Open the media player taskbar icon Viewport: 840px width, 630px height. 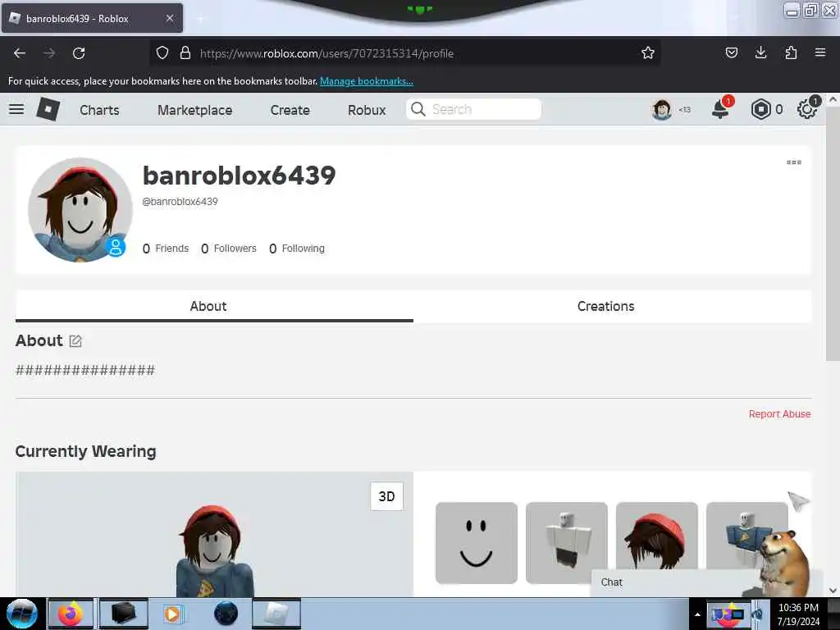tap(172, 614)
